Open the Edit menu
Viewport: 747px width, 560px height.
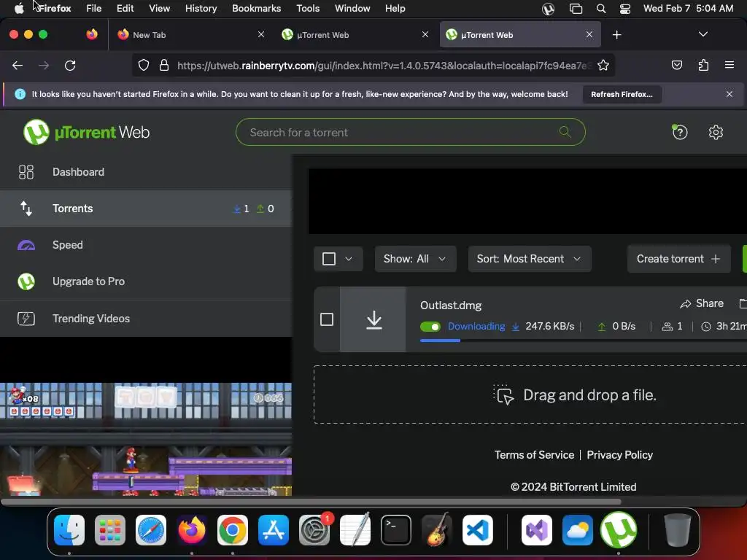[x=125, y=9]
